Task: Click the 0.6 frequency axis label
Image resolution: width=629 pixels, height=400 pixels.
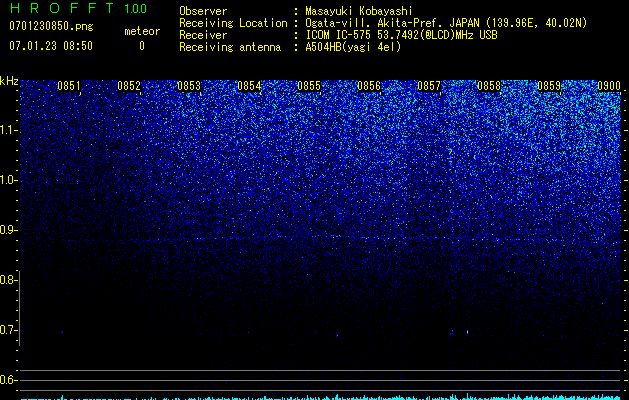Action: pos(8,380)
